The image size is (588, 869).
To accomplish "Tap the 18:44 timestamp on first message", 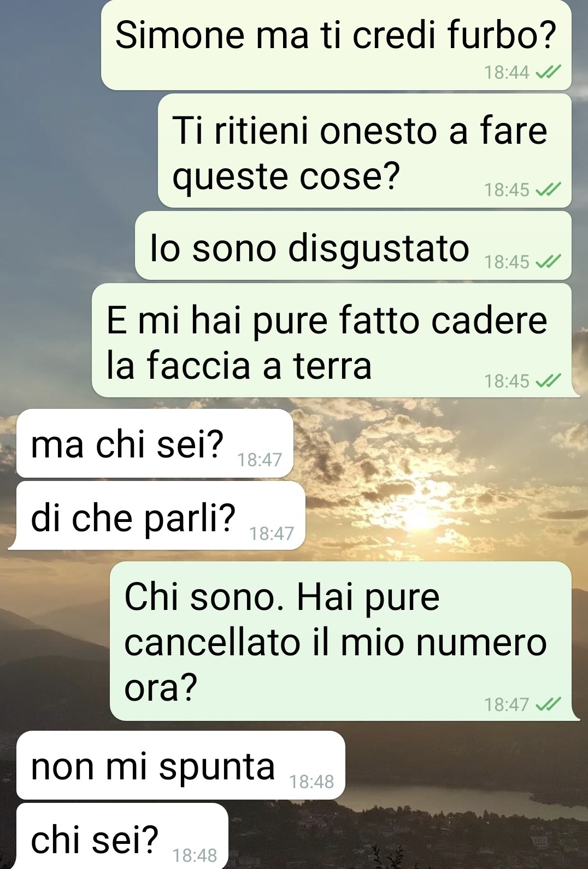I will pyautogui.click(x=507, y=72).
